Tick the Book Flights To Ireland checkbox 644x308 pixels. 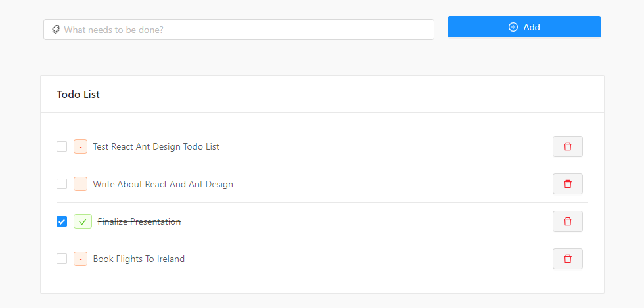point(62,259)
